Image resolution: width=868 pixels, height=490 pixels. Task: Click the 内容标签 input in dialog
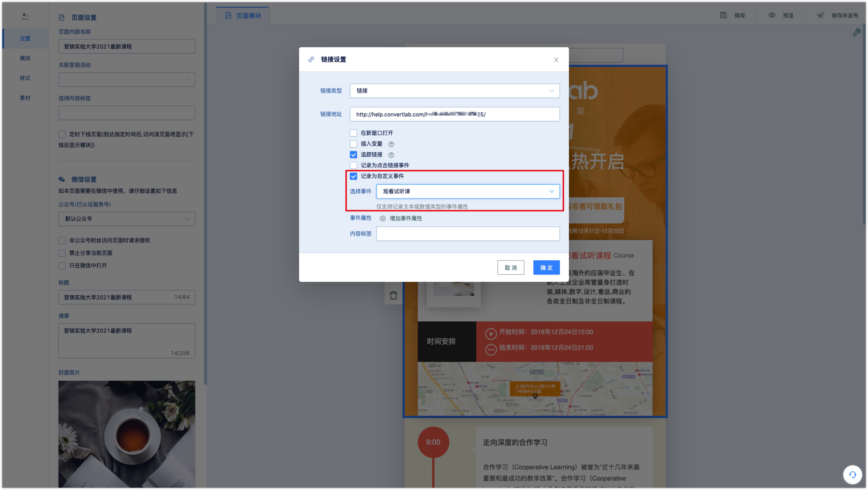[x=468, y=234]
